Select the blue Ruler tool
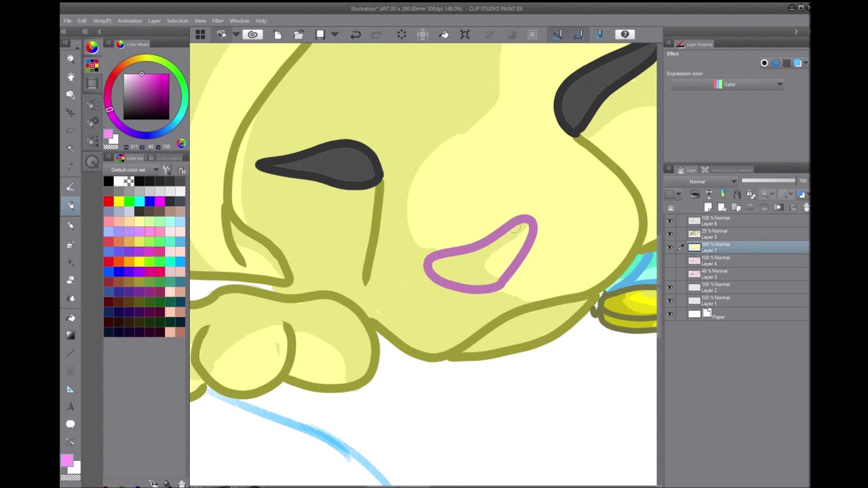 71,389
